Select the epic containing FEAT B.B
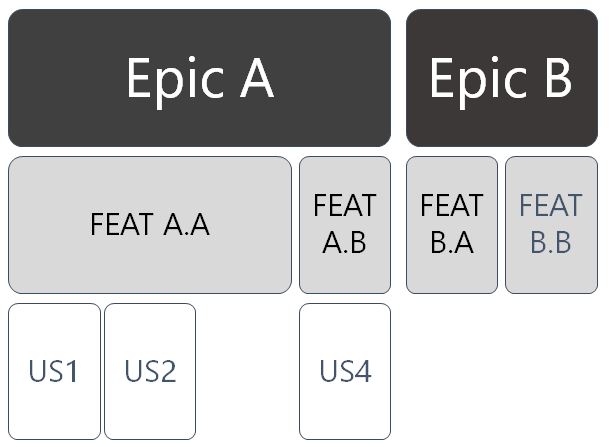Image resolution: width=610 pixels, height=447 pixels. pos(502,78)
